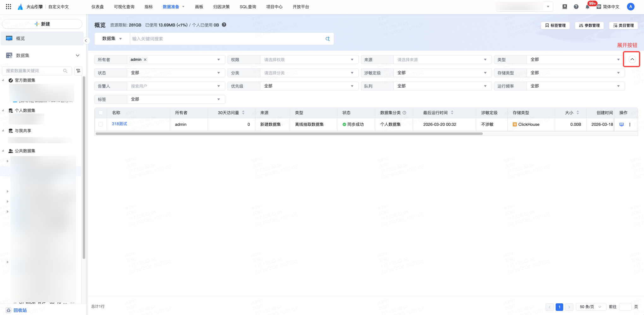The height and width of the screenshot is (315, 644).
Task: Open the 仪表盘 menu
Action: [97, 7]
